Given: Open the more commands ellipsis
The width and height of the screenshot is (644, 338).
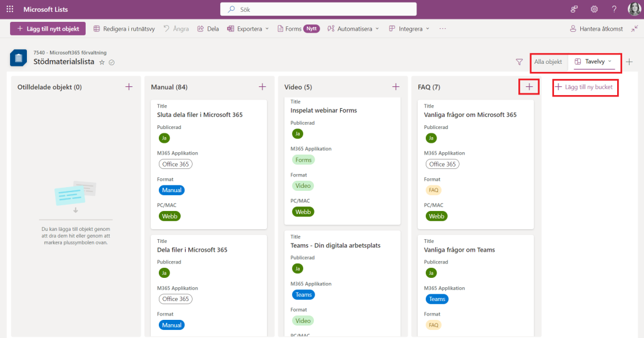Looking at the screenshot, I should [x=442, y=29].
